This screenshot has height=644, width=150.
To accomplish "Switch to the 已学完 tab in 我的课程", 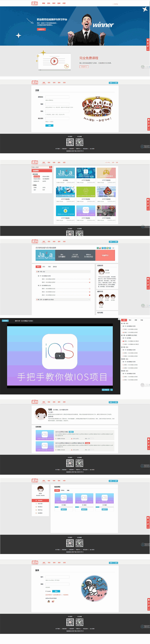I will pos(63,491).
